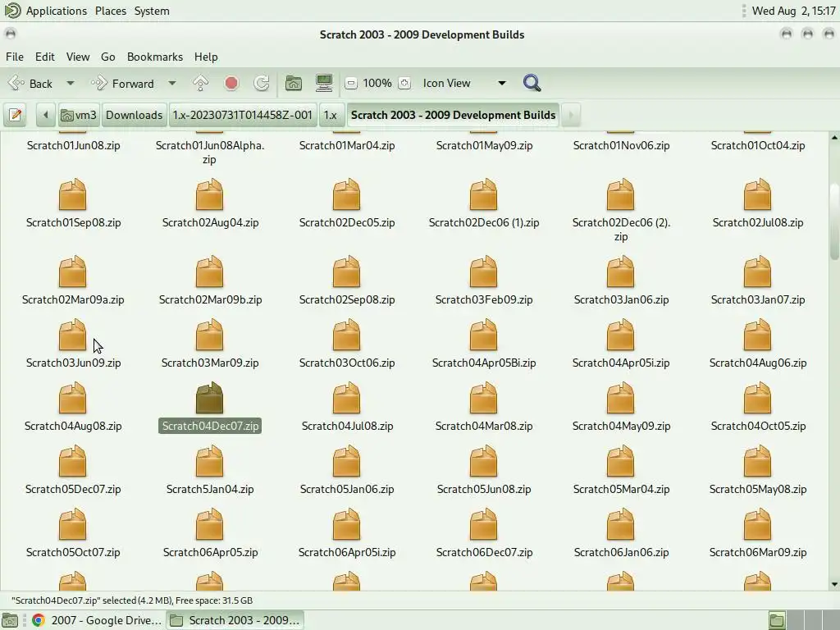Open the Home folder icon

[x=293, y=83]
